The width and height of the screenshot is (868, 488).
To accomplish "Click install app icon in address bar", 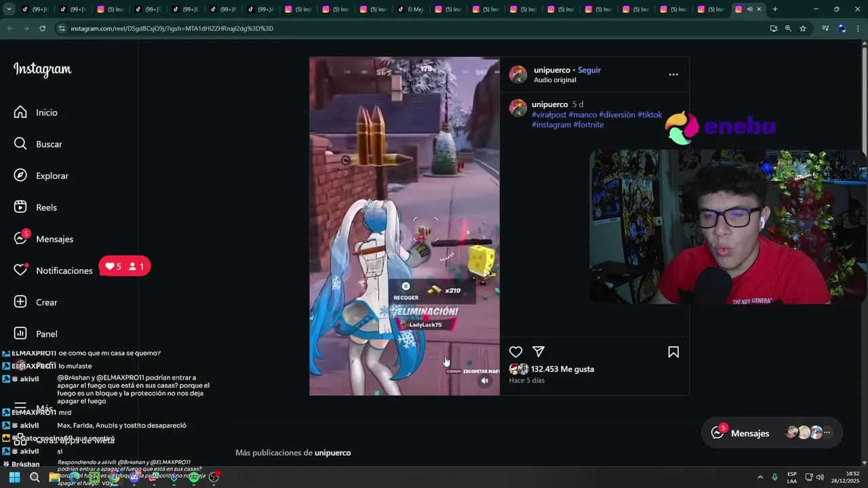I will click(x=774, y=28).
